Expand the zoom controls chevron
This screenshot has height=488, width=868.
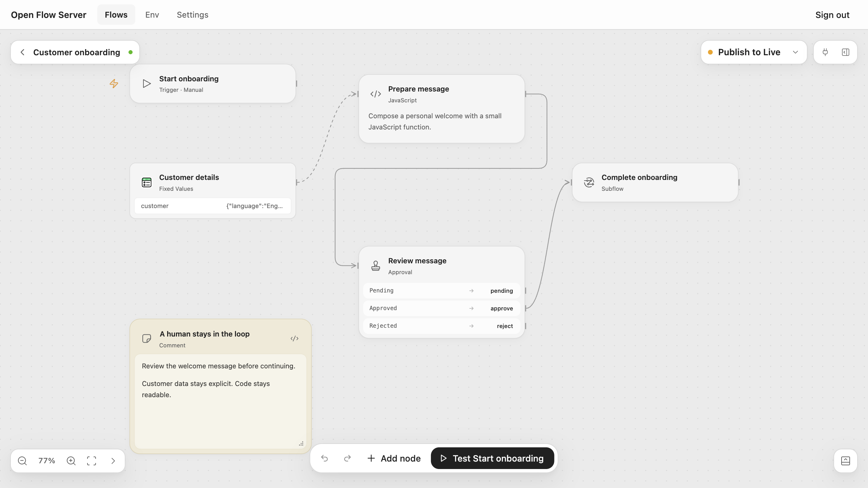(113, 461)
